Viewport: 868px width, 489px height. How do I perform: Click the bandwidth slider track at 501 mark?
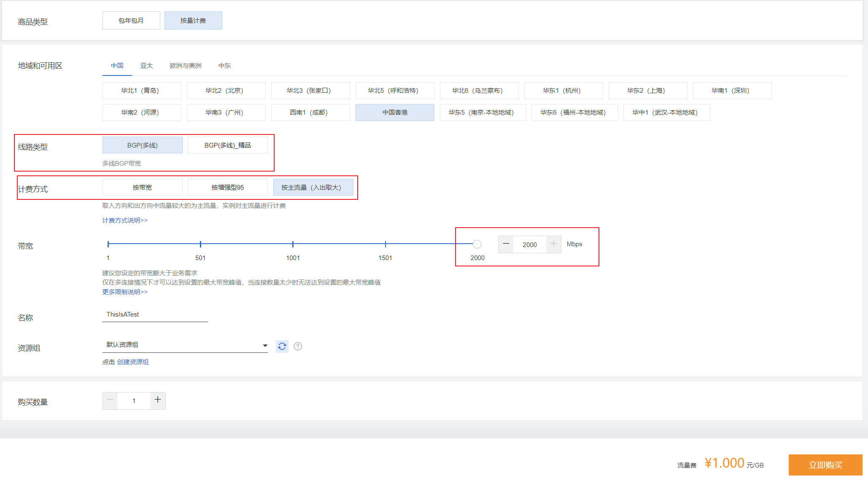click(200, 244)
